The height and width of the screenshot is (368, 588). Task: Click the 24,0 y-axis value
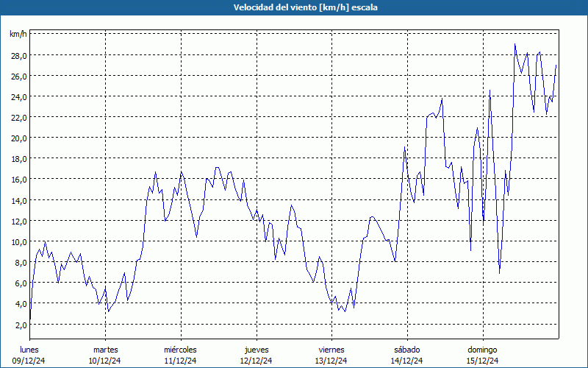(x=19, y=97)
